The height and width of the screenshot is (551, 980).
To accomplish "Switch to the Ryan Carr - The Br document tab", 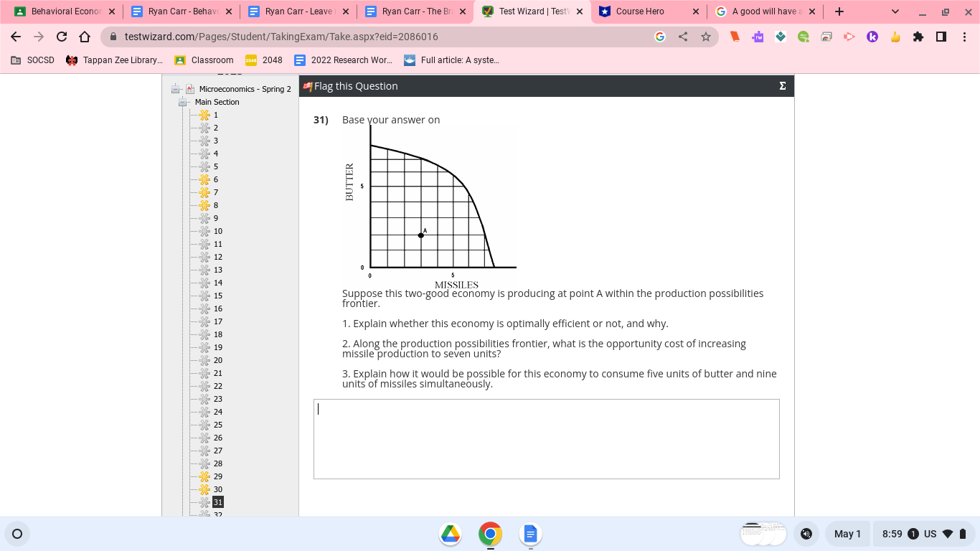I will (x=415, y=11).
